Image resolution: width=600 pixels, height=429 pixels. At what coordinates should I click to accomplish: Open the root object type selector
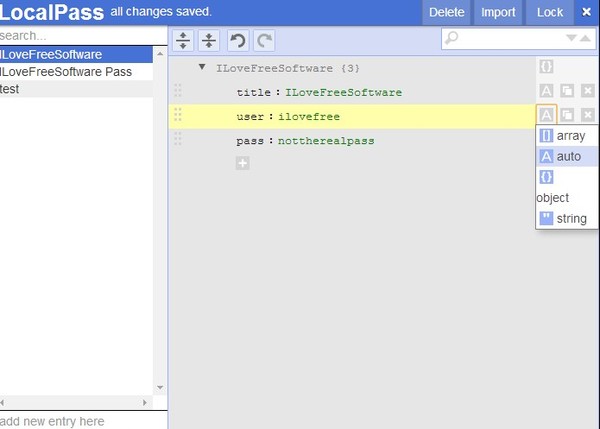click(546, 67)
